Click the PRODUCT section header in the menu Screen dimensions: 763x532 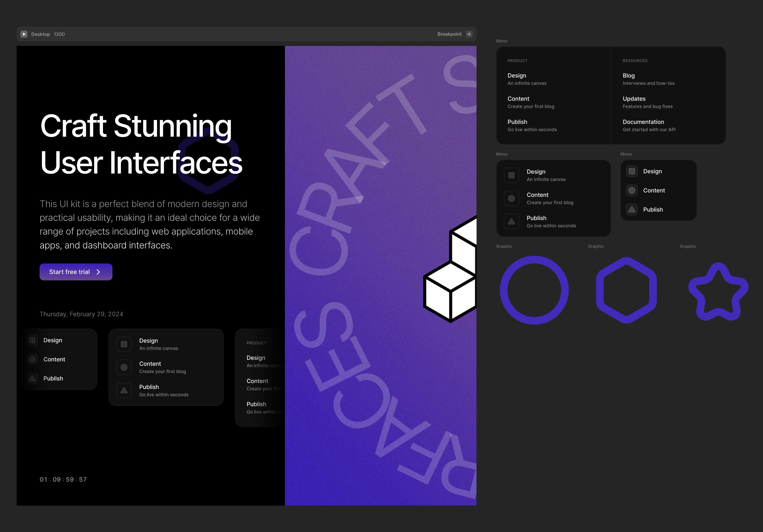517,60
